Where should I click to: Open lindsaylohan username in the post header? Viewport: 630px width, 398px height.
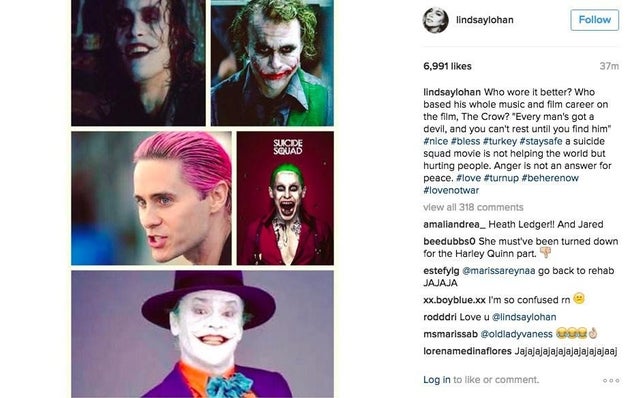[x=485, y=20]
